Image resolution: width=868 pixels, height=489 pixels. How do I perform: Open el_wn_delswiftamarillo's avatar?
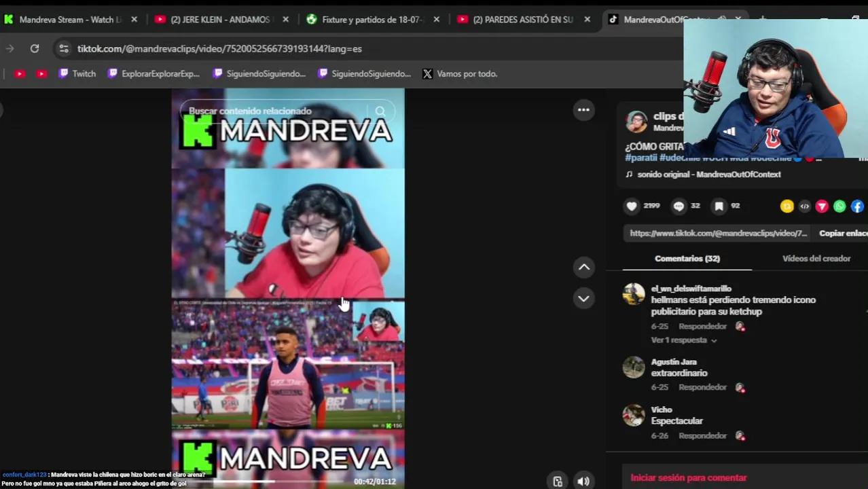[x=634, y=294]
